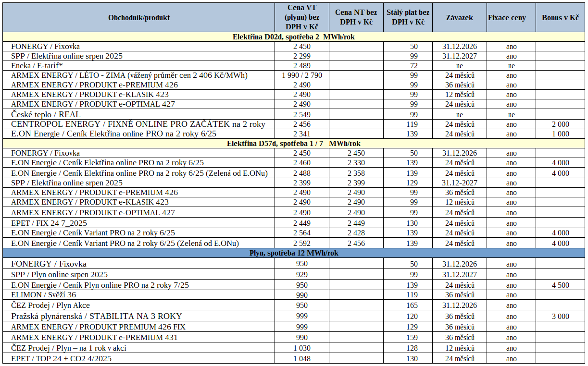The width and height of the screenshot is (588, 366).
Task: Select the gas bonus value '4 500'
Action: (x=560, y=285)
